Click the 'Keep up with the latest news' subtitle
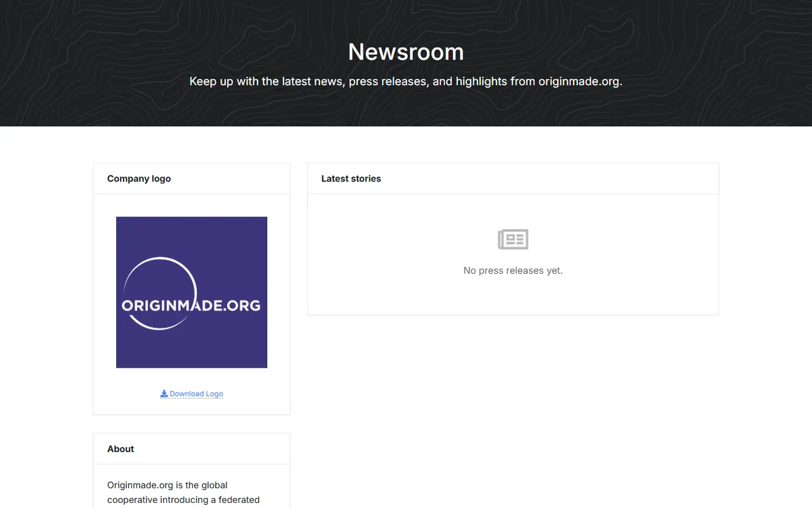This screenshot has height=508, width=812. click(406, 81)
